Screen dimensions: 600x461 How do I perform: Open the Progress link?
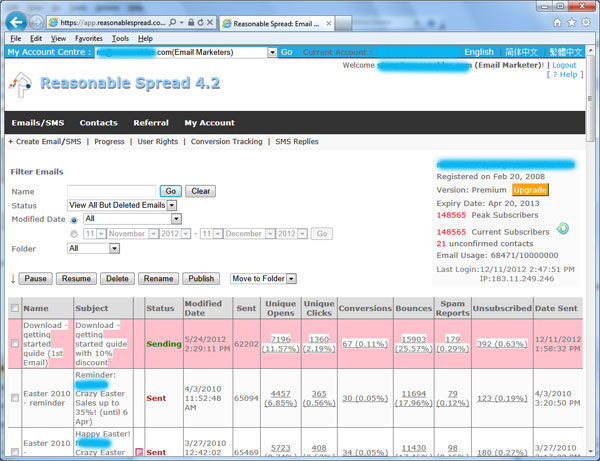point(109,142)
